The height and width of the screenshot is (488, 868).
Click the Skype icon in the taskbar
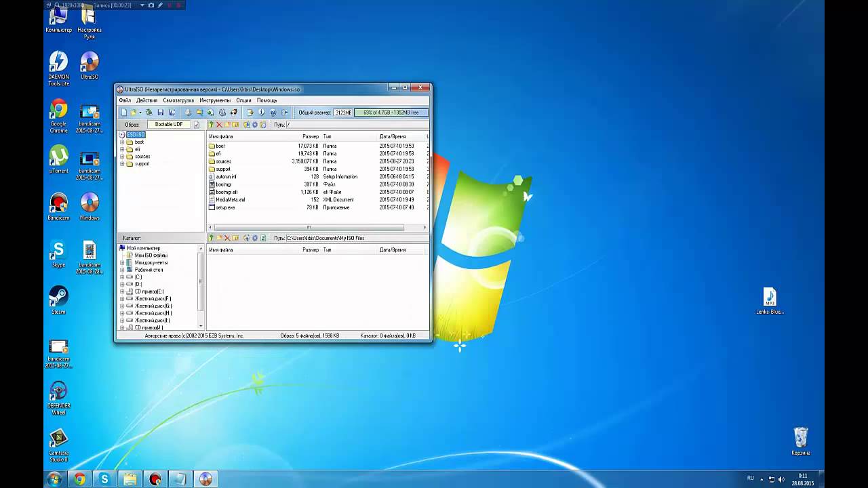click(104, 479)
